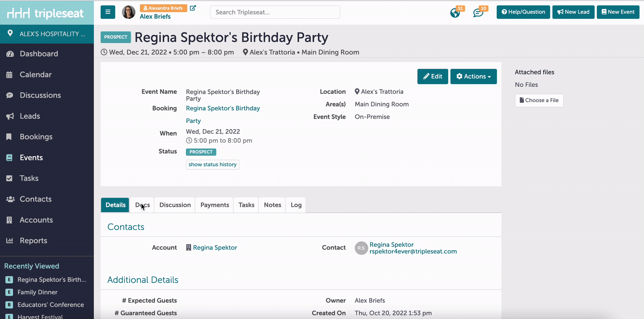This screenshot has height=319, width=644.
Task: Click the Contacts people icon in sidebar
Action: 10,199
